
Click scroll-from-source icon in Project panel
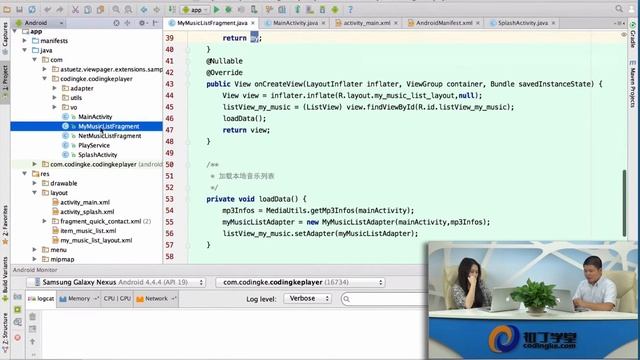[117, 23]
